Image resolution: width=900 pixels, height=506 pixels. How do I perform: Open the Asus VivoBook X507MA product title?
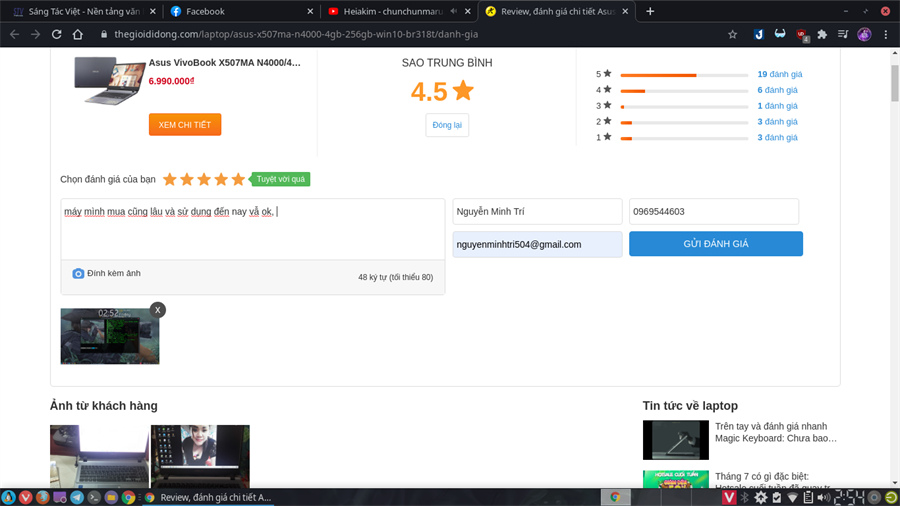(224, 63)
